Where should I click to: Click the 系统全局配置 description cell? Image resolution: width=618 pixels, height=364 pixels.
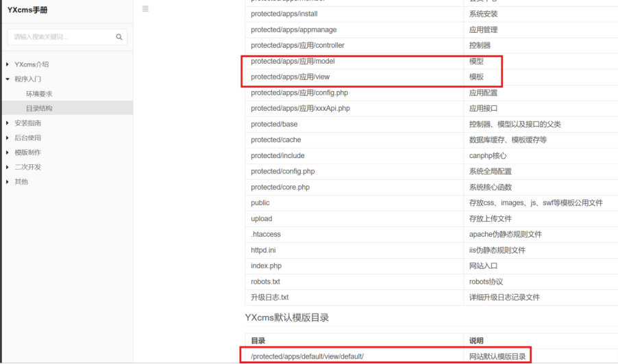pyautogui.click(x=541, y=171)
